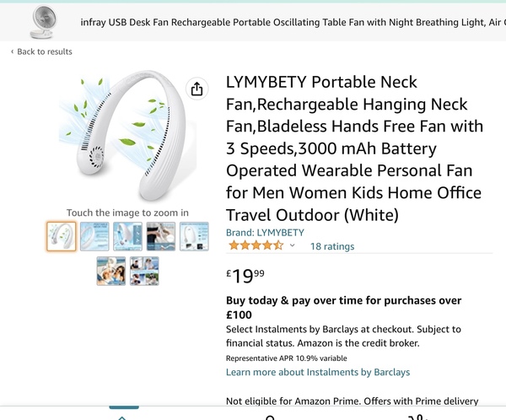
Task: Tap the main neck fan image to zoom
Action: pyautogui.click(x=126, y=139)
